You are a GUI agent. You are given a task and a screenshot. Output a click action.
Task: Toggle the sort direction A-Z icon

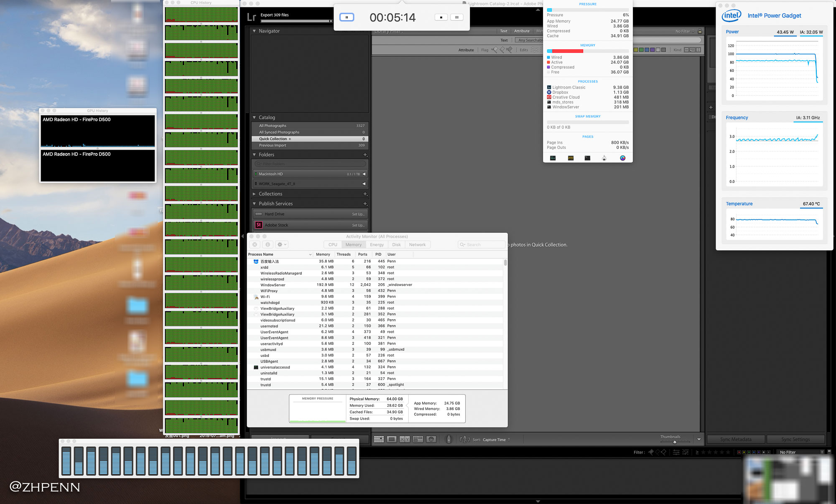tap(465, 439)
